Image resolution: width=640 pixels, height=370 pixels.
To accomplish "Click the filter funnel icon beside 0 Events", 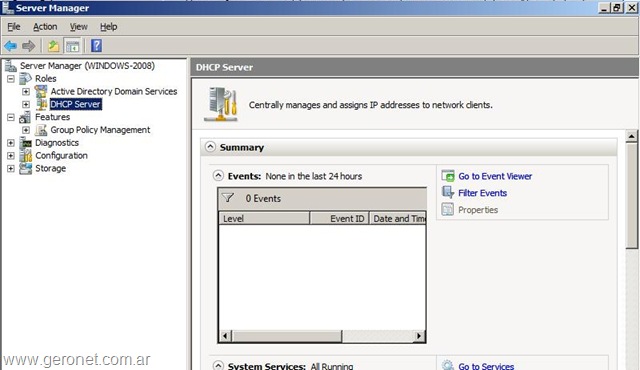I will (228, 198).
